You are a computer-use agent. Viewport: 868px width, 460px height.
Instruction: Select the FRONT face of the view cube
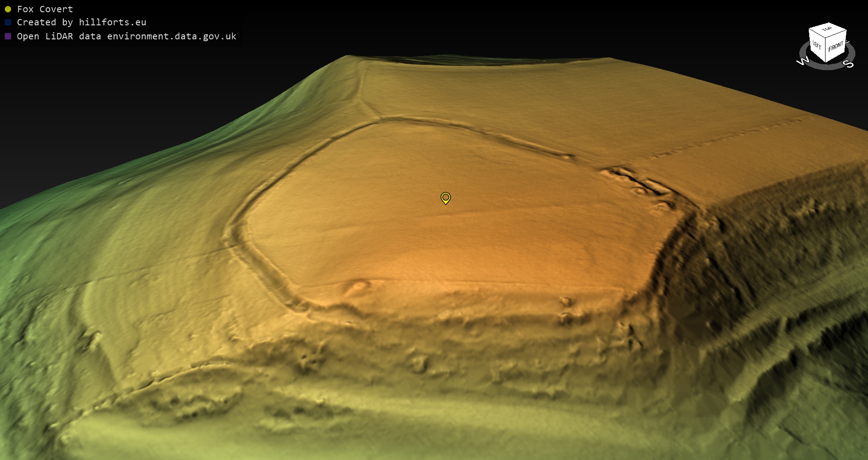836,47
